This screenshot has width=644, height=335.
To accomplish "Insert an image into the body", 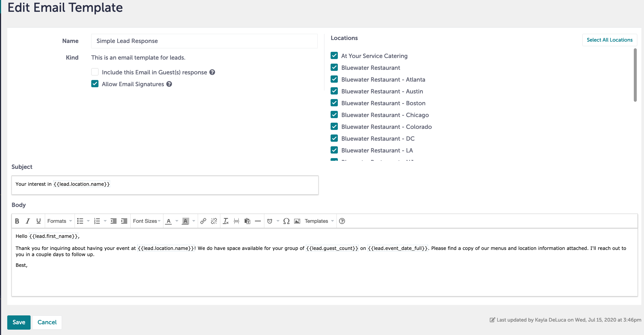I will click(297, 221).
